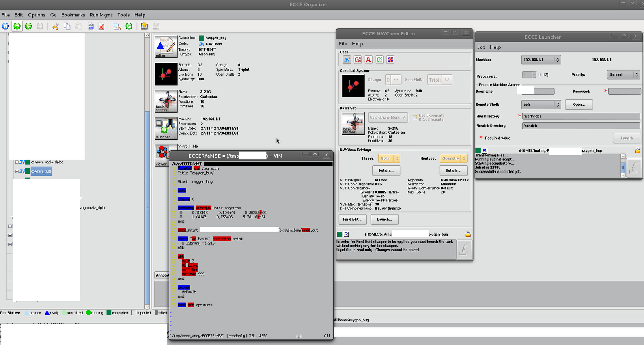Click the Password field in ECCE Launcher
This screenshot has height=345, width=644.
tap(624, 92)
